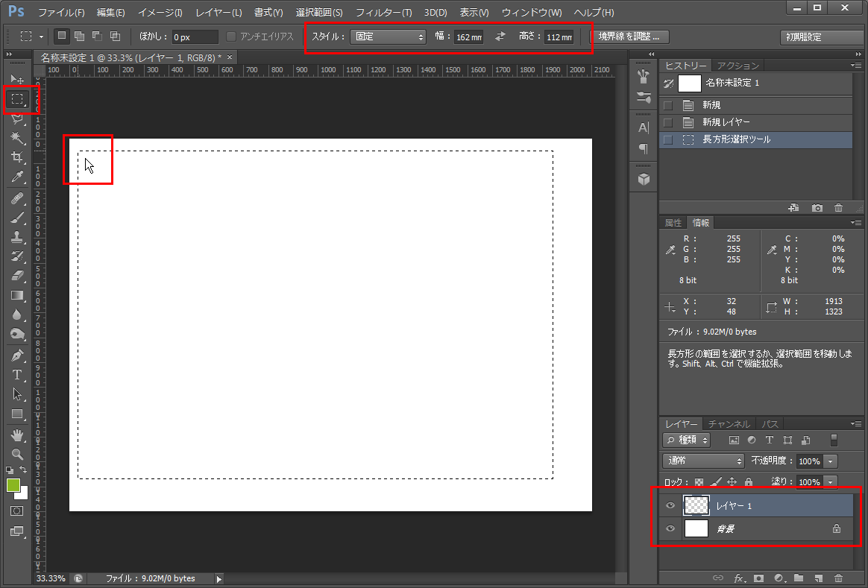Click the delete layer trash icon

(x=838, y=578)
